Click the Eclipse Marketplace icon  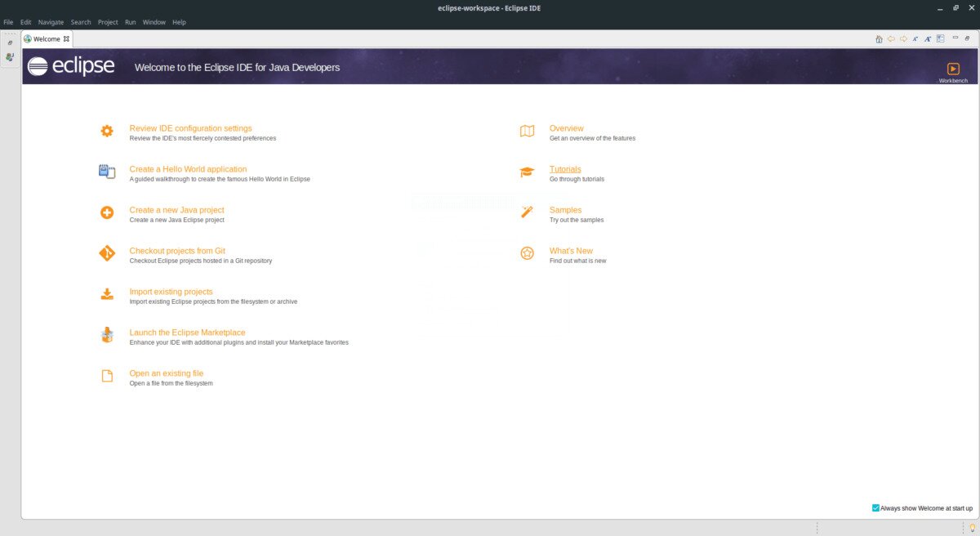(107, 335)
